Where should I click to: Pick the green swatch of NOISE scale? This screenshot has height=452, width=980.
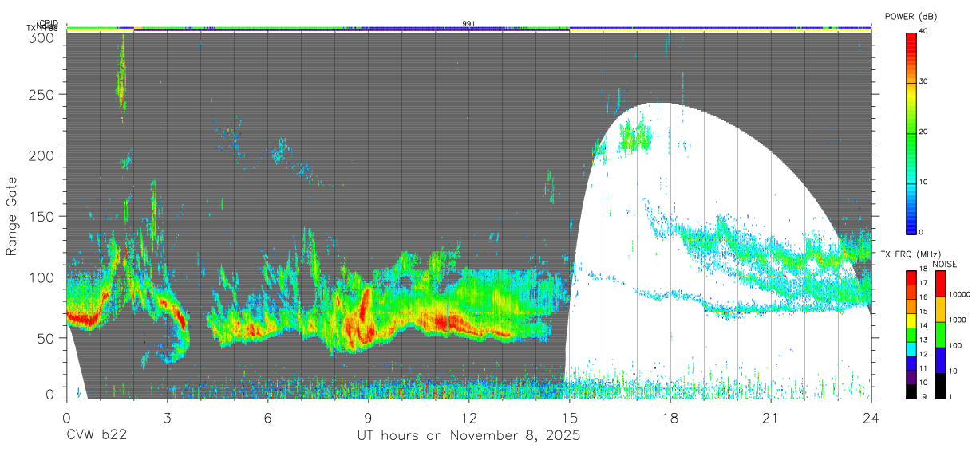pos(939,335)
